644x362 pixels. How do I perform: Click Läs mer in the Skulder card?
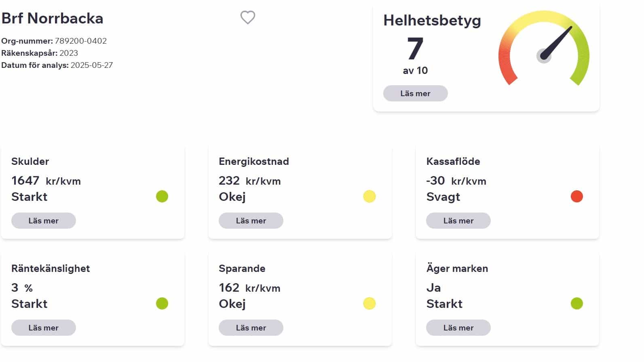click(x=43, y=221)
